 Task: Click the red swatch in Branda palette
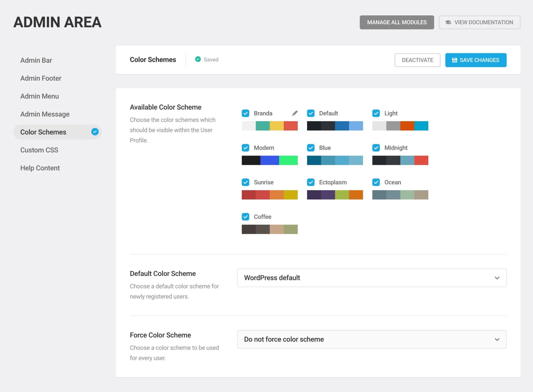(x=290, y=126)
